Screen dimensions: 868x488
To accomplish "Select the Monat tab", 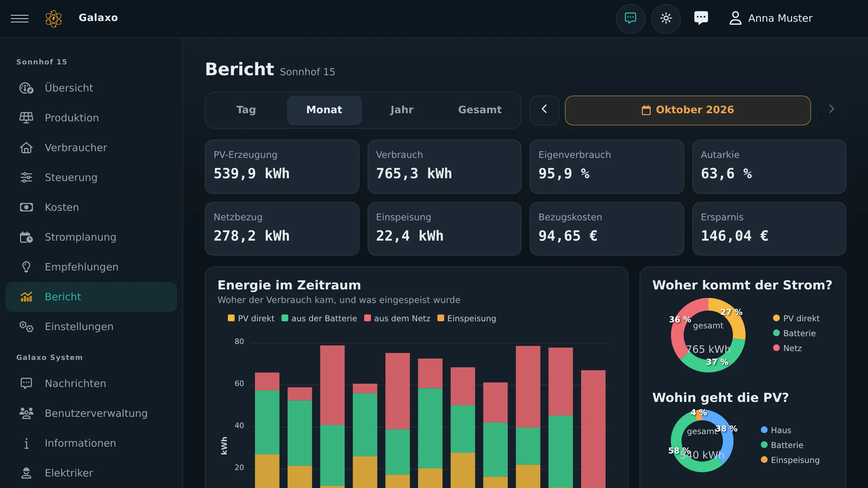I will coord(324,110).
